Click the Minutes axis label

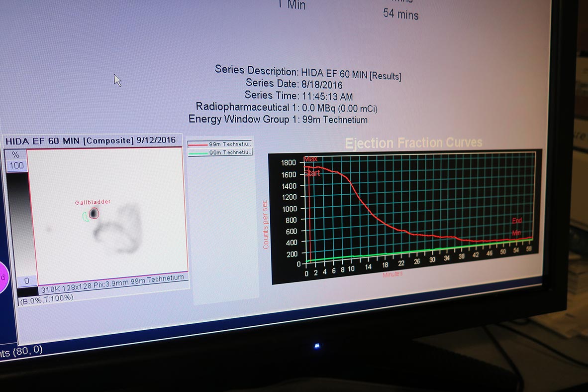click(x=392, y=274)
